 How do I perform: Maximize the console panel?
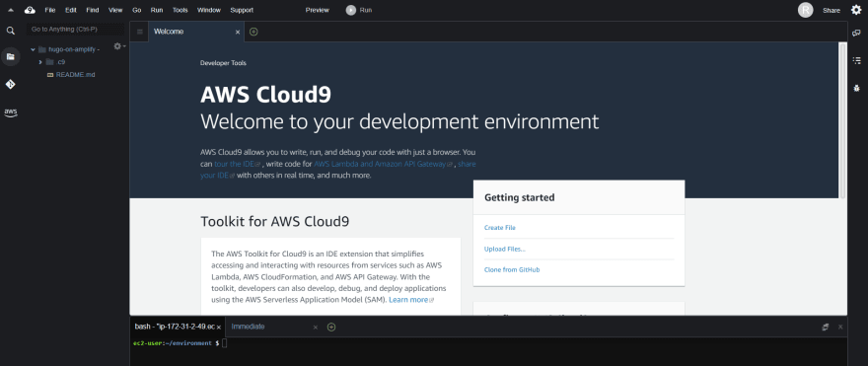[826, 328]
